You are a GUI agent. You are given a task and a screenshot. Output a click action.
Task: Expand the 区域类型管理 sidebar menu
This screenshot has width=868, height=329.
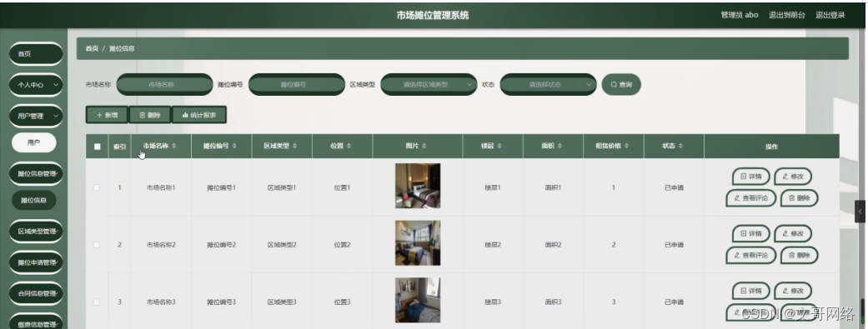click(36, 231)
